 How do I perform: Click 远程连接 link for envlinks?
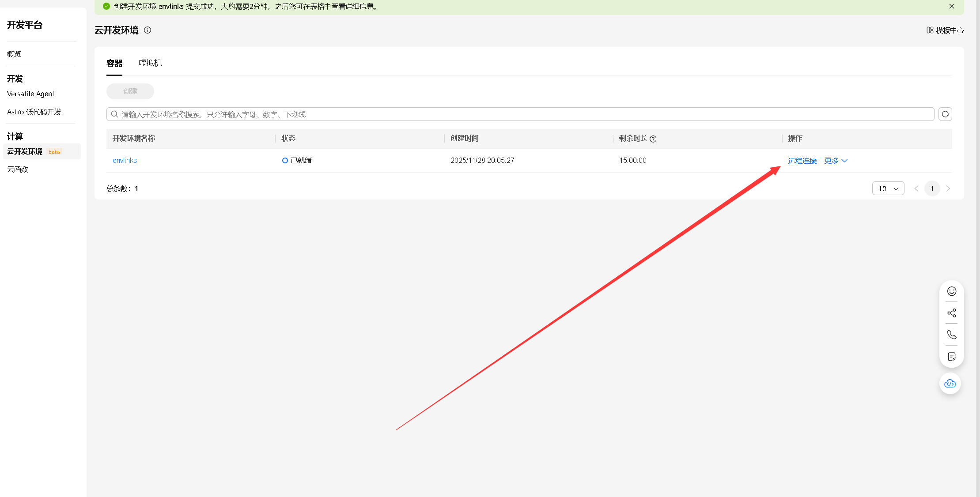click(802, 161)
